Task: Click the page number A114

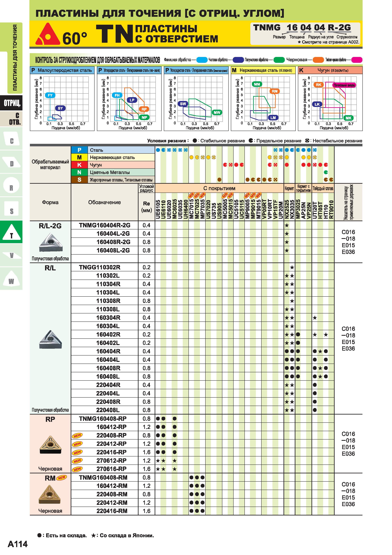Action: click(x=18, y=544)
